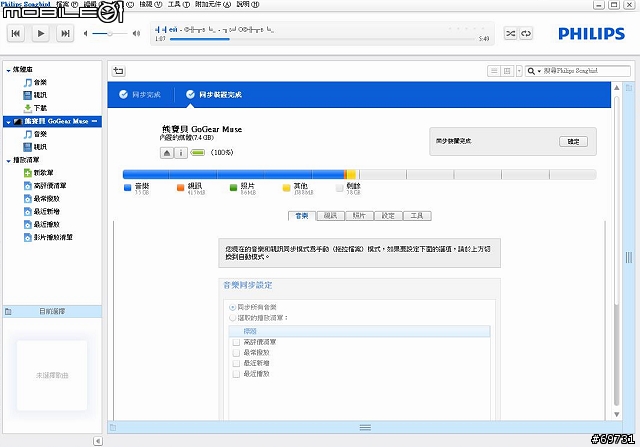Open the 工具(T) menu

[179, 4]
